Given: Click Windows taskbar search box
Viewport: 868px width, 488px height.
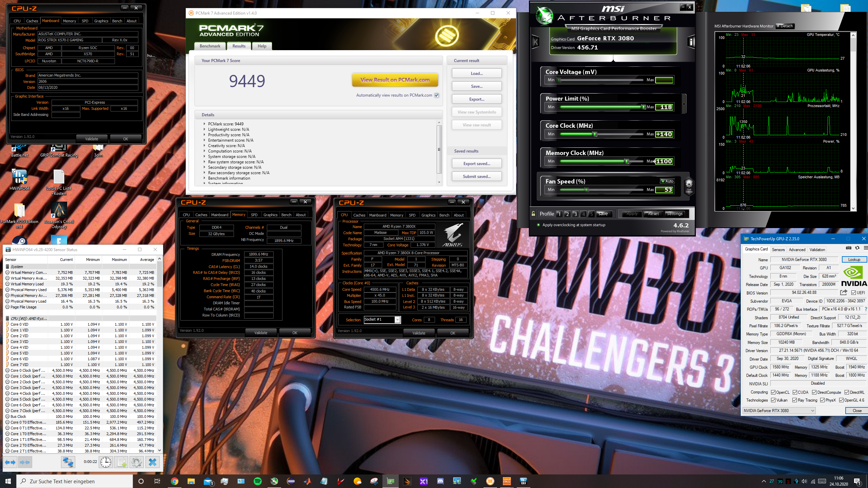Looking at the screenshot, I should click(x=75, y=481).
